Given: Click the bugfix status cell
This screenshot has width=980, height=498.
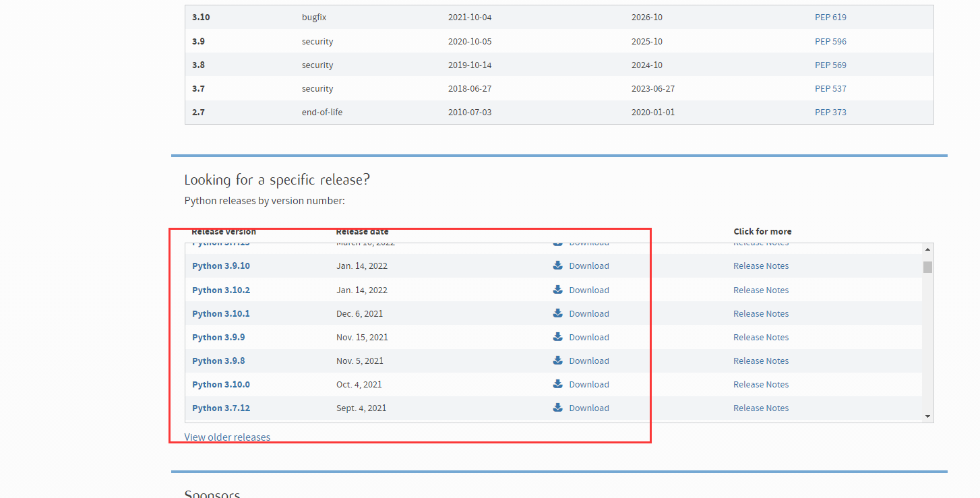Looking at the screenshot, I should [315, 18].
